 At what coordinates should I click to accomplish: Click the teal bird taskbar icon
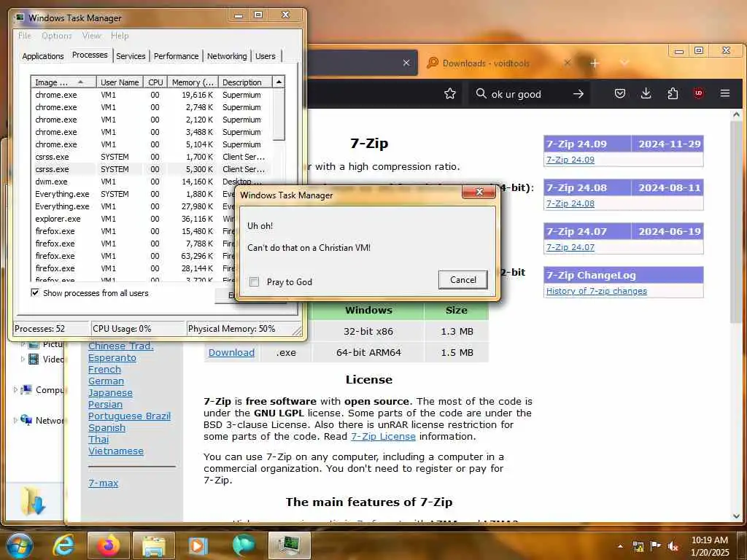click(x=244, y=545)
